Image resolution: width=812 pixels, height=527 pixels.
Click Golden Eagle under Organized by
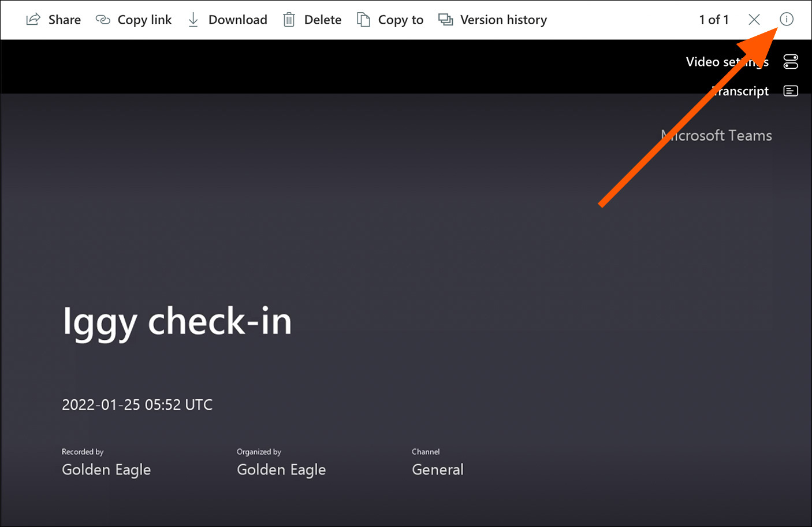281,470
